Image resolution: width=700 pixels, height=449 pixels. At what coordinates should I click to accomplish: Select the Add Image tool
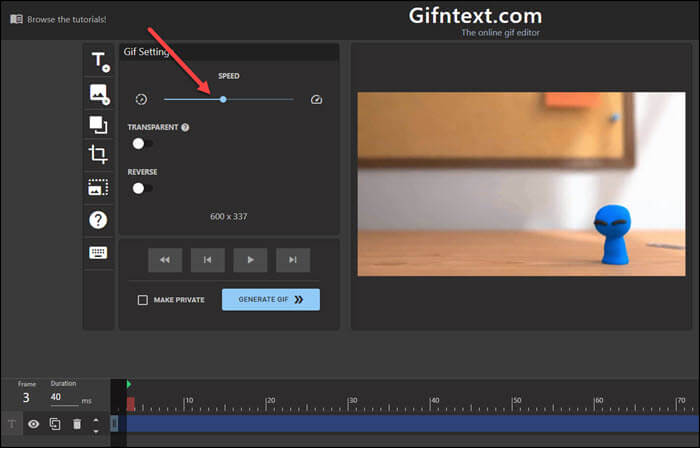pos(99,94)
